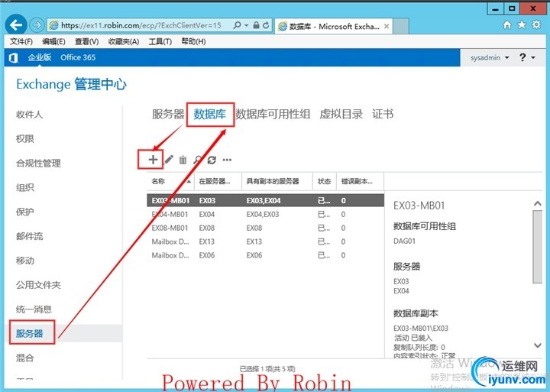The width and height of the screenshot is (550, 392).
Task: Open address bar search dropdown arrow
Action: (246, 25)
